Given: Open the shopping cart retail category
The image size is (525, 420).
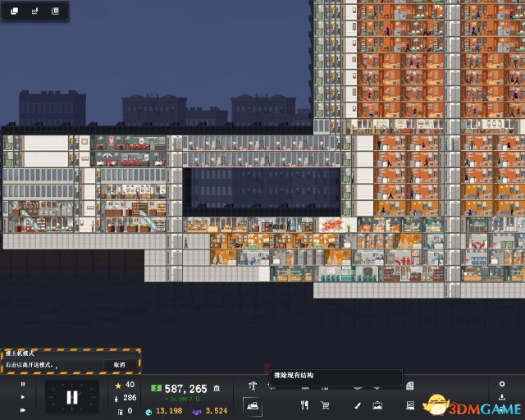Looking at the screenshot, I should 325,405.
